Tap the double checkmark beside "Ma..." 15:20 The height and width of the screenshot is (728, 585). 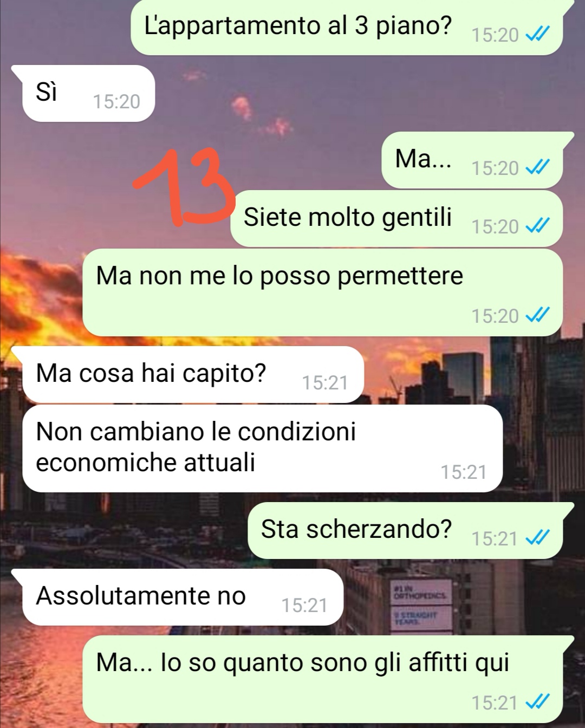(x=538, y=168)
